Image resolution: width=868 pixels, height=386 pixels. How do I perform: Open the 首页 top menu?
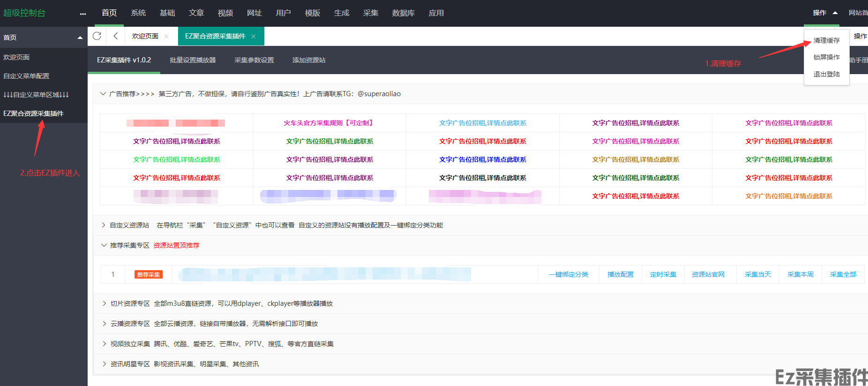point(109,13)
